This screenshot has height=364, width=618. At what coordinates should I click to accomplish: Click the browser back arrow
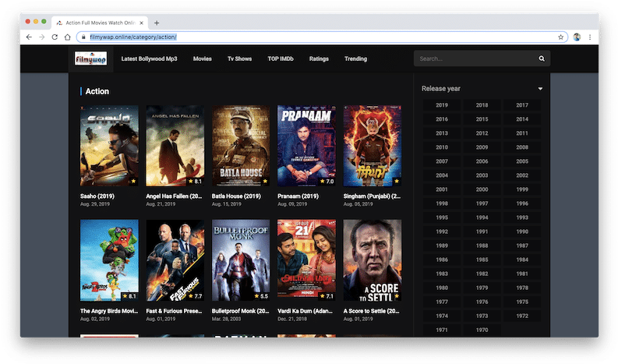[29, 37]
